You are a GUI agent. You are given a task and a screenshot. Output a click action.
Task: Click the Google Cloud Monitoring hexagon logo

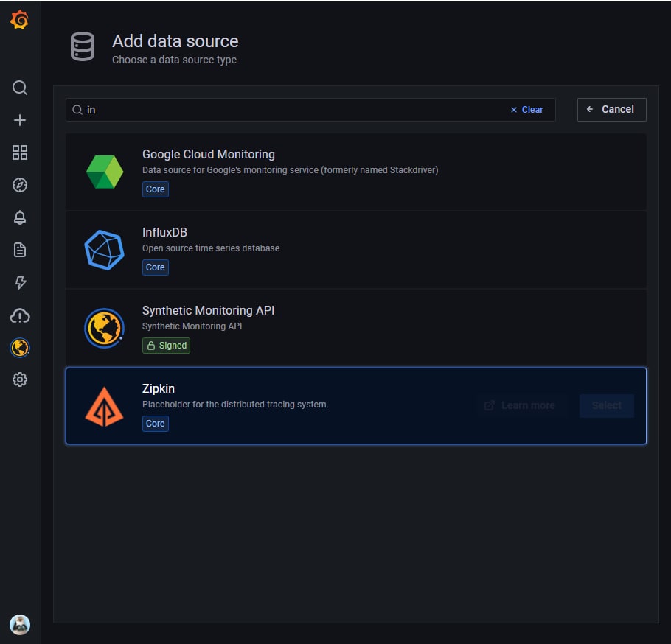[x=105, y=172]
